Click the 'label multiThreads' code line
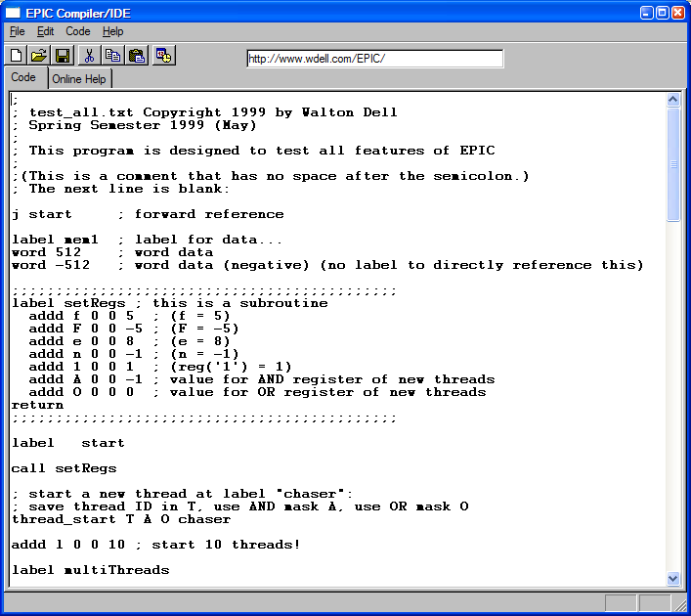691x616 pixels. 90,570
